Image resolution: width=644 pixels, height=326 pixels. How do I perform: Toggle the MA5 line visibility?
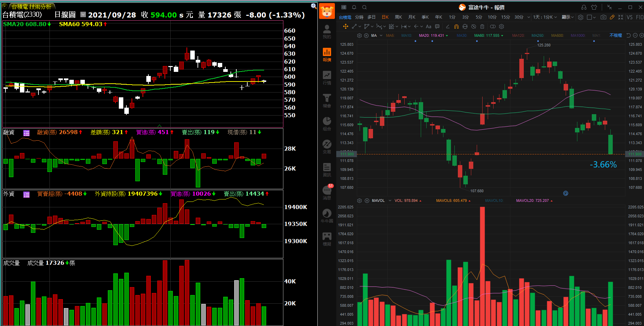tap(390, 35)
